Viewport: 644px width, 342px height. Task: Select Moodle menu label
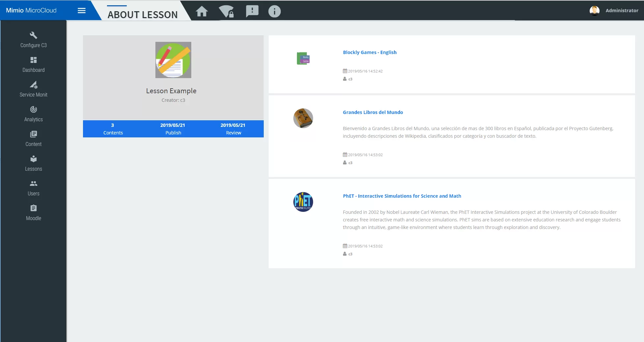point(34,218)
